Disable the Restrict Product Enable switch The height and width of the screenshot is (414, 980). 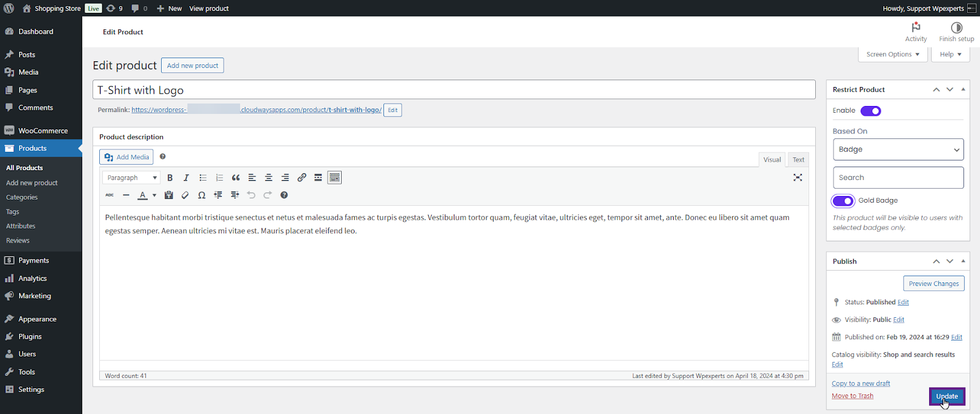point(870,111)
